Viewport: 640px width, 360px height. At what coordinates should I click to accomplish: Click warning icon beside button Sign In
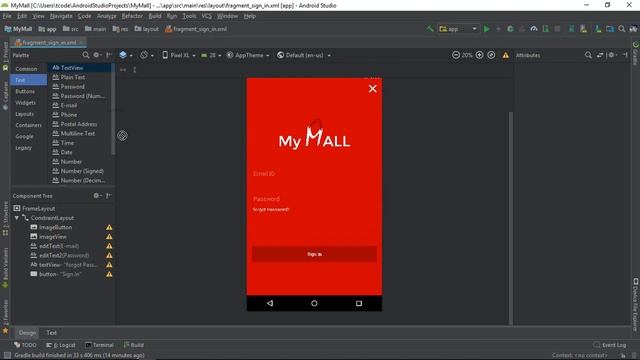[x=109, y=274]
